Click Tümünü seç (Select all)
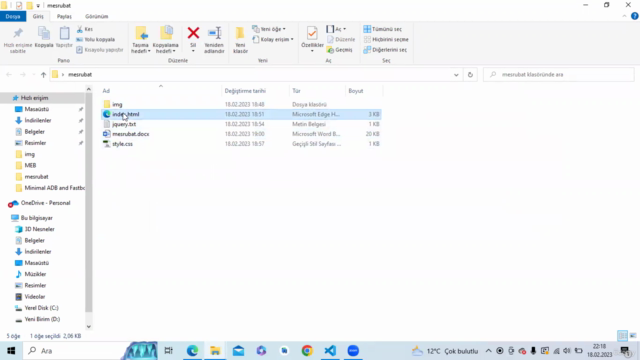 pos(382,29)
